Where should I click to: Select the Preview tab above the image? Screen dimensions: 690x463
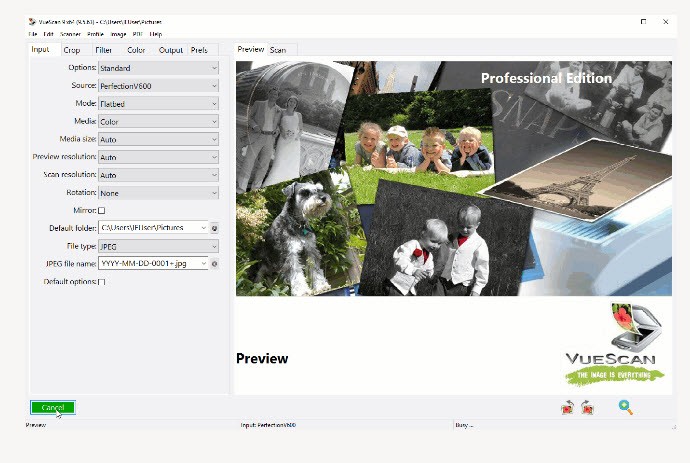click(x=251, y=49)
